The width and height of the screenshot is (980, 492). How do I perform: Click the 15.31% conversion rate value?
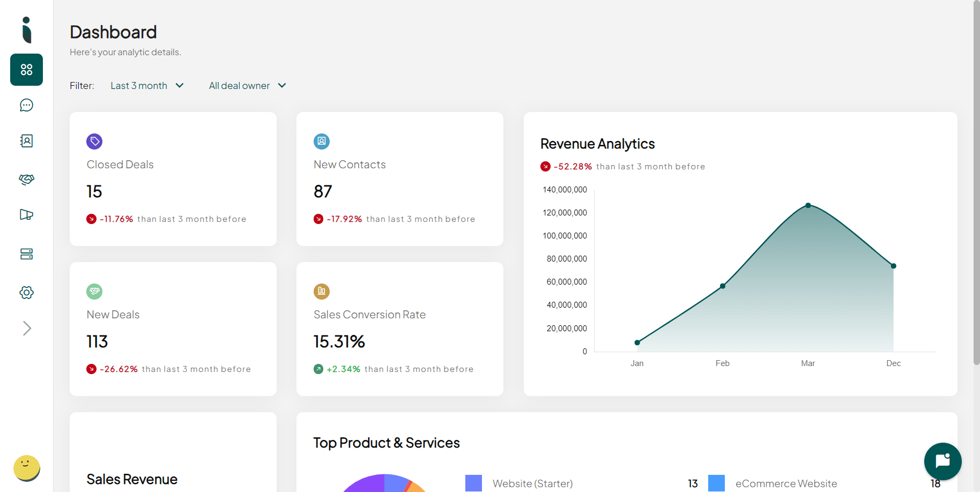pyautogui.click(x=339, y=341)
